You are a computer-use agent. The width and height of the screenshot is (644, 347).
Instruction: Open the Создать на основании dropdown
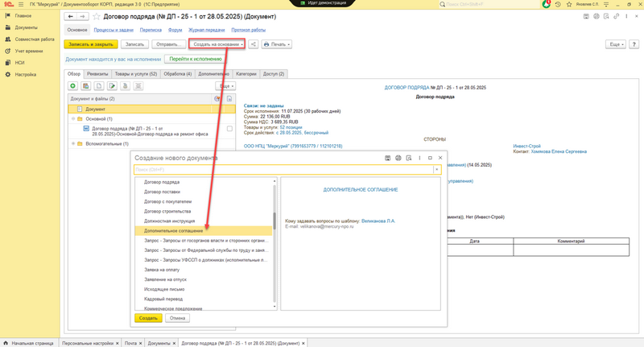(x=216, y=44)
